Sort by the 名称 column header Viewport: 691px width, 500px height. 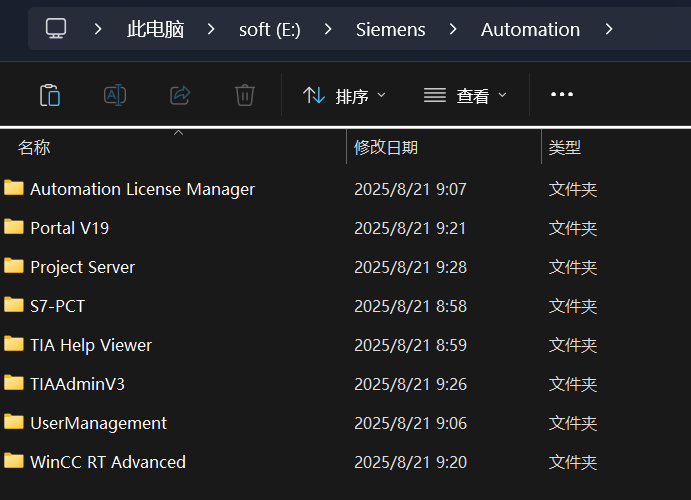34,148
